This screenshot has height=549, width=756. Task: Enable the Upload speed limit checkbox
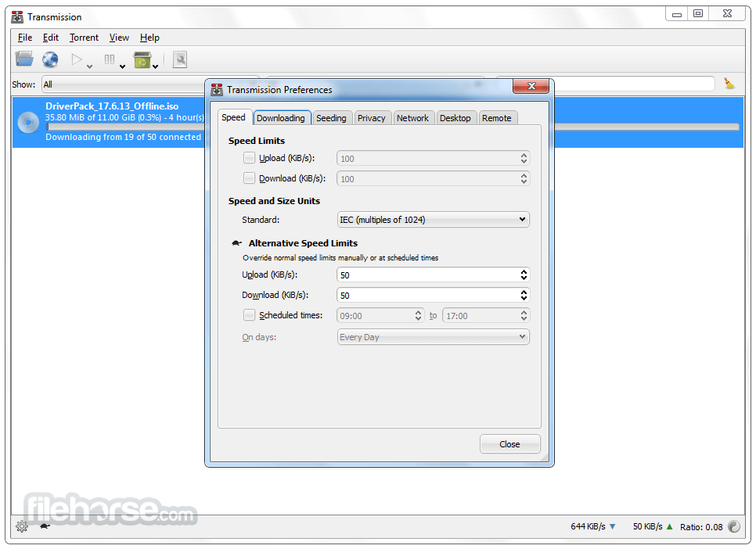[249, 158]
